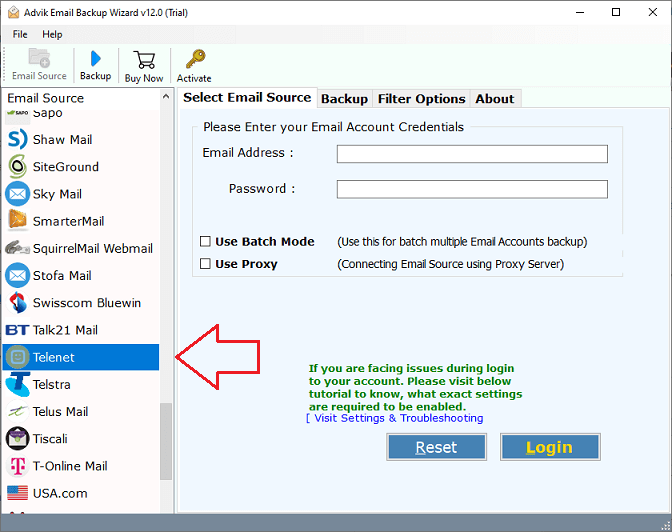Screen dimensions: 672x532
Task: Select the Telenet smiley icon
Action: pyautogui.click(x=18, y=357)
